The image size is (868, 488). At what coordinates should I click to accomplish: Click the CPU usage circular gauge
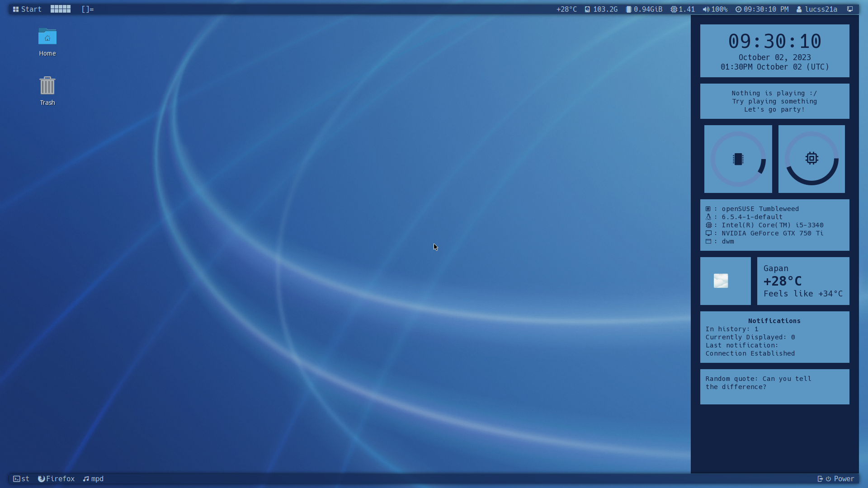point(811,159)
